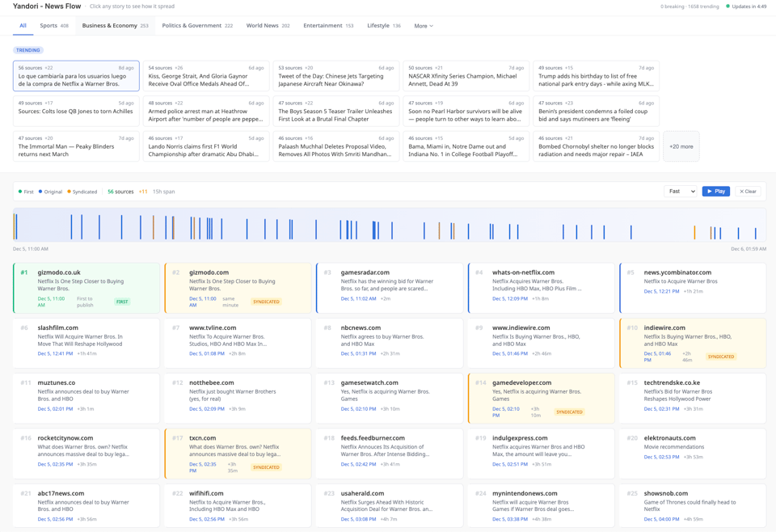
Task: Open the Business & Economy tab
Action: coord(115,26)
